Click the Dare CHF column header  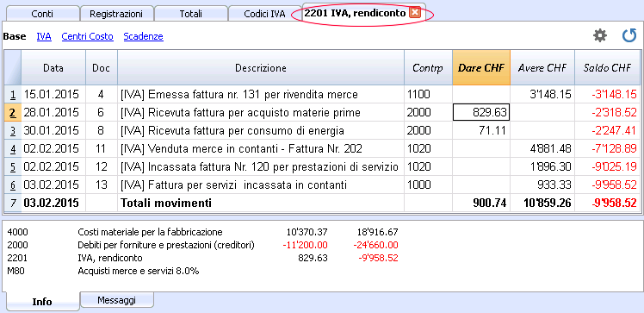pos(481,68)
